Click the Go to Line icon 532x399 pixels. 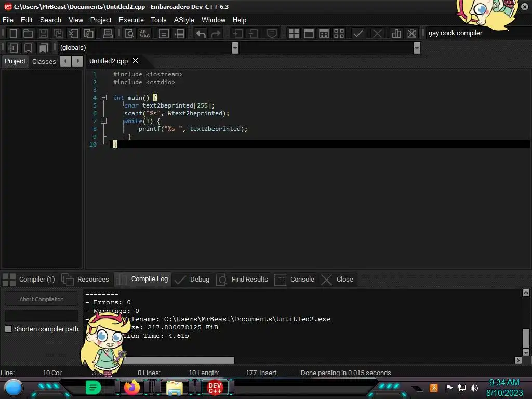(179, 34)
